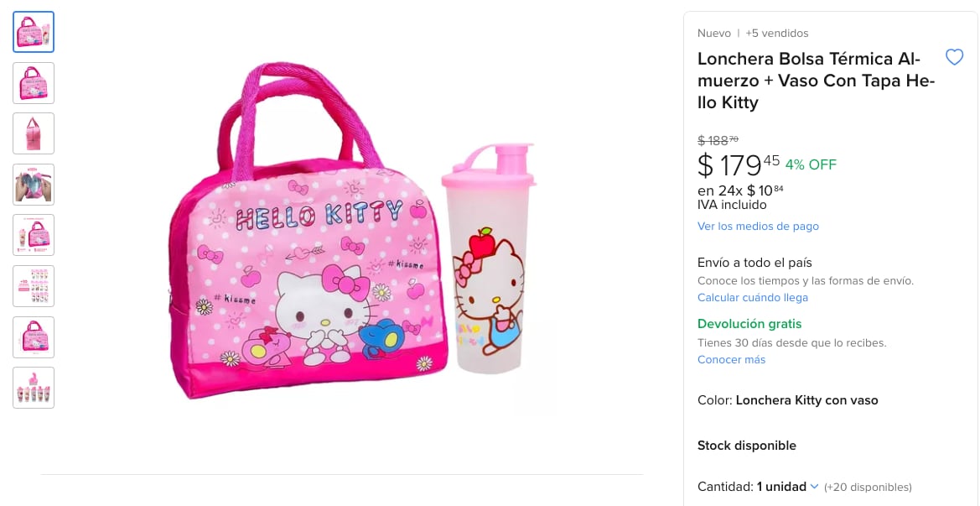Click the $179.45 current price

tap(738, 164)
